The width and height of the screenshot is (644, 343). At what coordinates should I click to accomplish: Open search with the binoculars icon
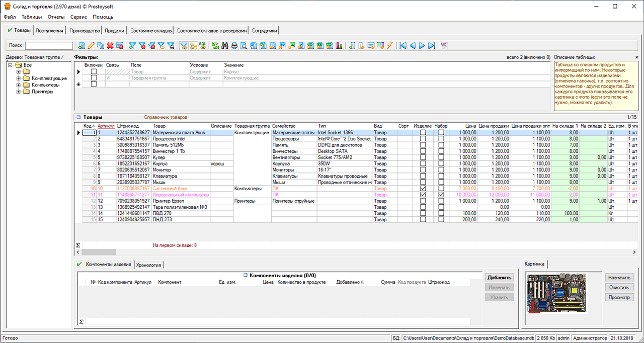click(x=225, y=46)
